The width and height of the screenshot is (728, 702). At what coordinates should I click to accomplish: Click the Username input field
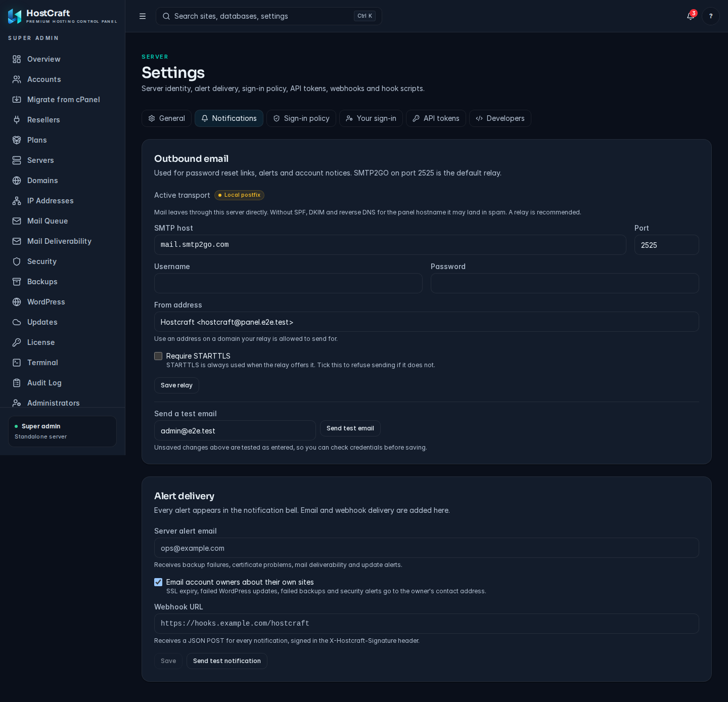[288, 283]
